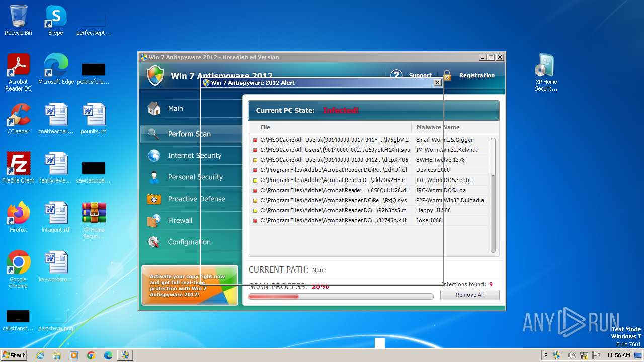Open XP Home Security WinRAR archive icon
The height and width of the screenshot is (362, 644).
[x=94, y=220]
